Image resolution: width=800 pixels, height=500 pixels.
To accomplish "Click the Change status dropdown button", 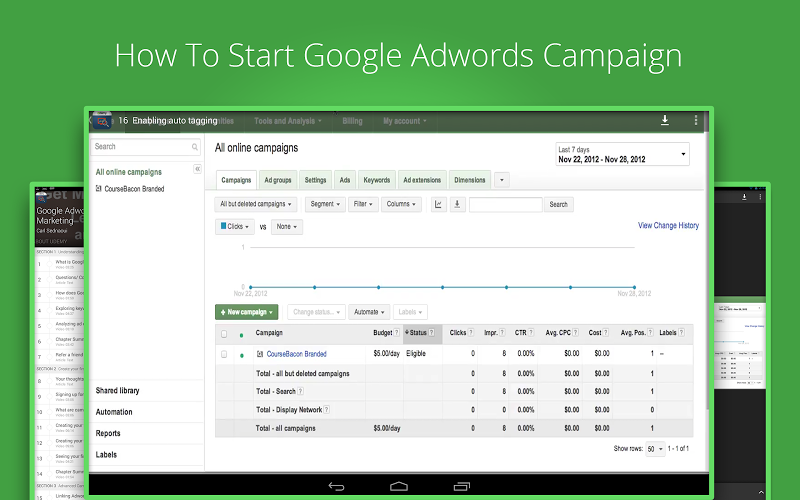I will 316,312.
